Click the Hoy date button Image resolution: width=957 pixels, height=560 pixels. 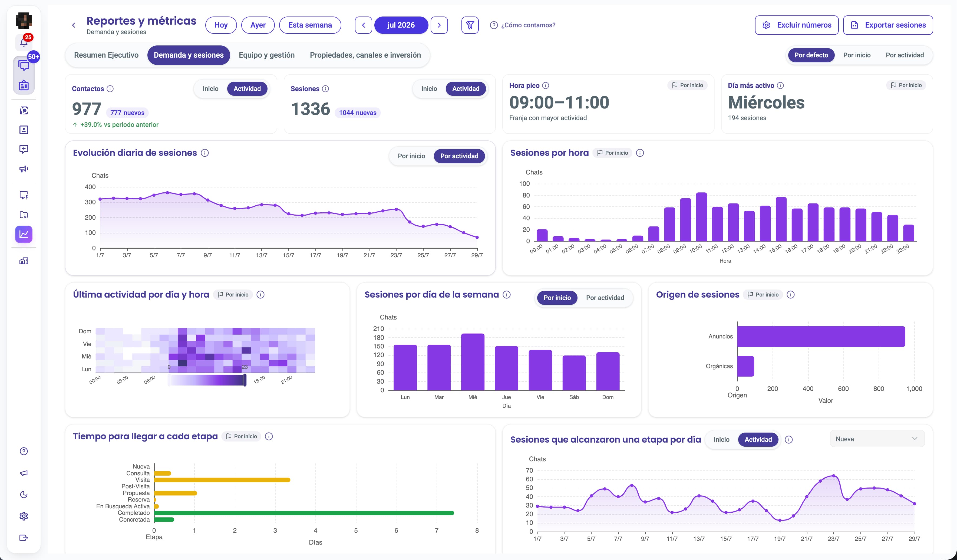pyautogui.click(x=221, y=25)
